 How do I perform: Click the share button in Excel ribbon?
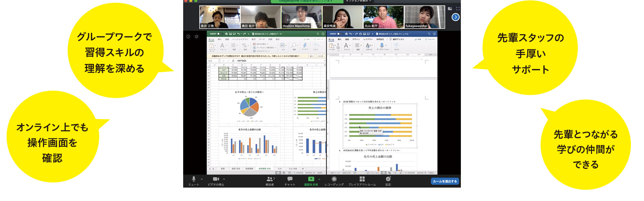[x=307, y=39]
